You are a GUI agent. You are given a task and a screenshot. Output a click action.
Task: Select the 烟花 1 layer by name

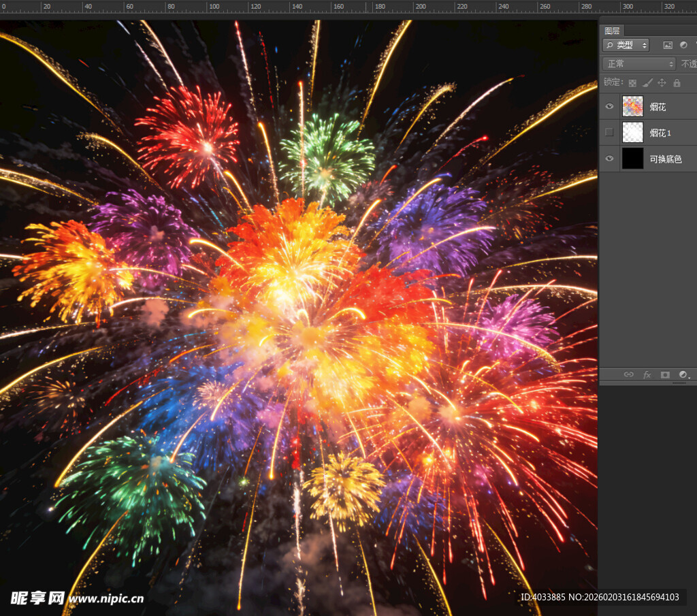[660, 133]
